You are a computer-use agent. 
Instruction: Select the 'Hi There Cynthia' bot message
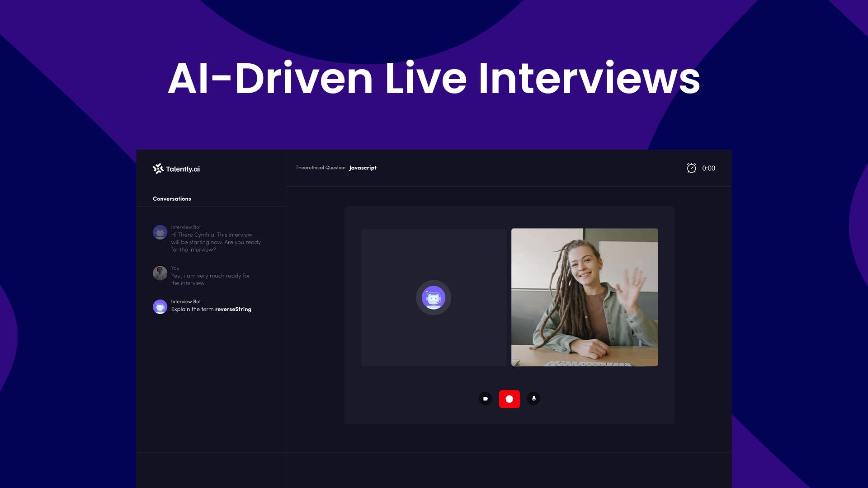[x=216, y=242]
